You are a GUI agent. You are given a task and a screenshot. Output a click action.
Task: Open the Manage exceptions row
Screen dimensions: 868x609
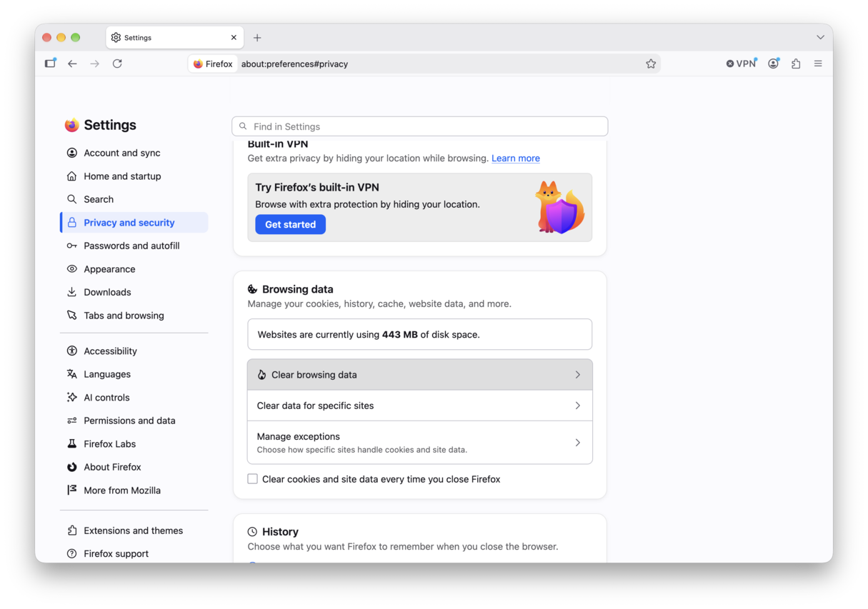pyautogui.click(x=420, y=443)
